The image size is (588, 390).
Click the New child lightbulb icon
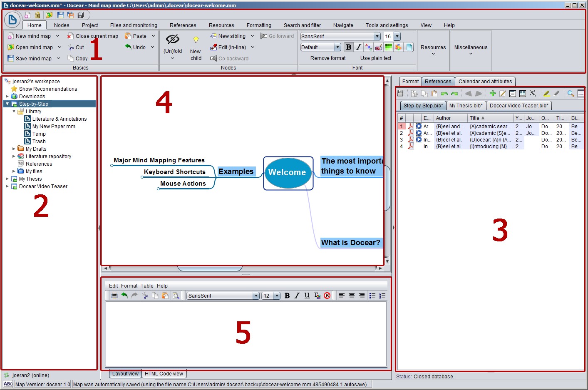click(x=196, y=40)
